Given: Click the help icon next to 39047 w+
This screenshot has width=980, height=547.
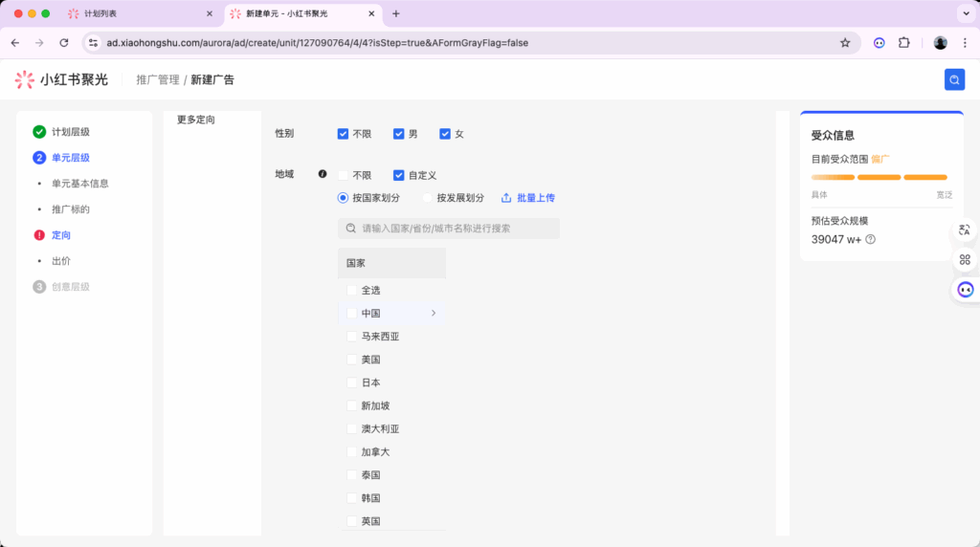Looking at the screenshot, I should tap(870, 239).
